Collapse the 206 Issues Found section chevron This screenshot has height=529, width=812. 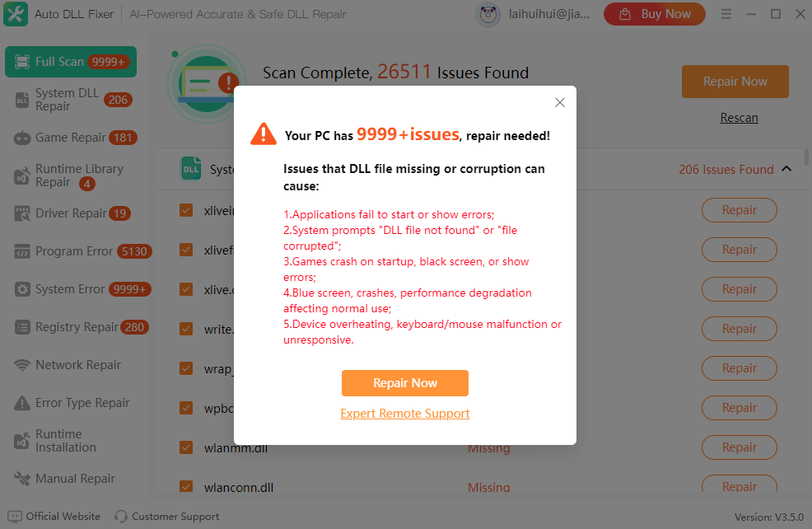pos(786,169)
